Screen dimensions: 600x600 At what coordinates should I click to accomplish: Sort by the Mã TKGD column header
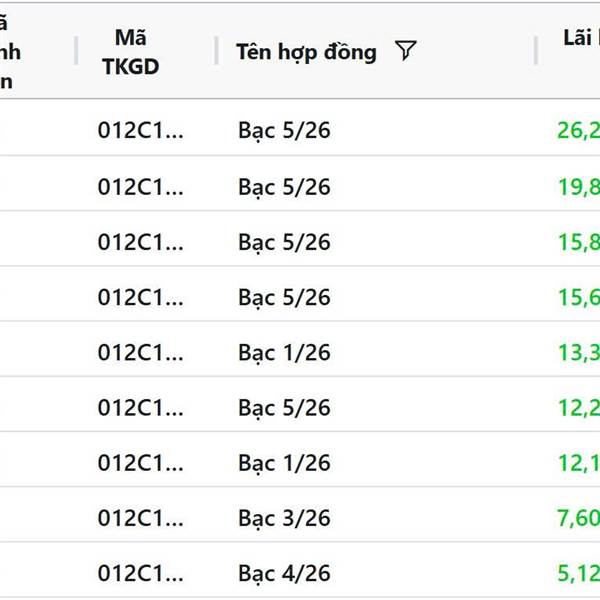pyautogui.click(x=130, y=52)
